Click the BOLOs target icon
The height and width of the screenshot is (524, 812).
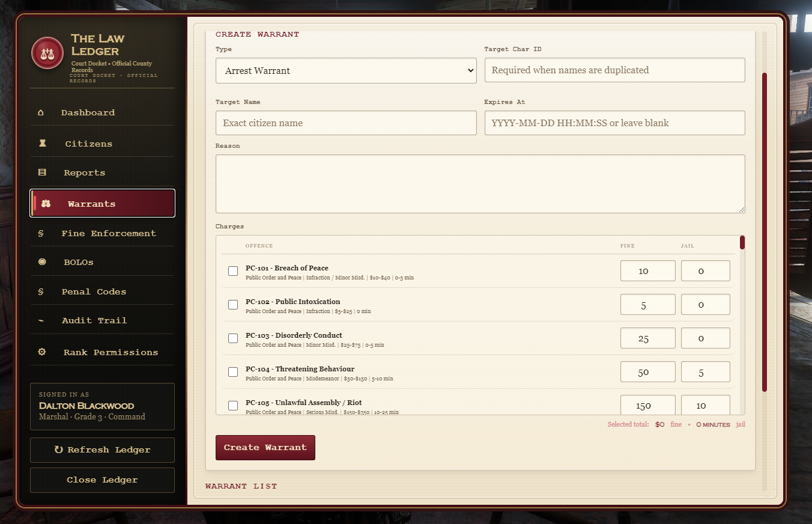(42, 262)
